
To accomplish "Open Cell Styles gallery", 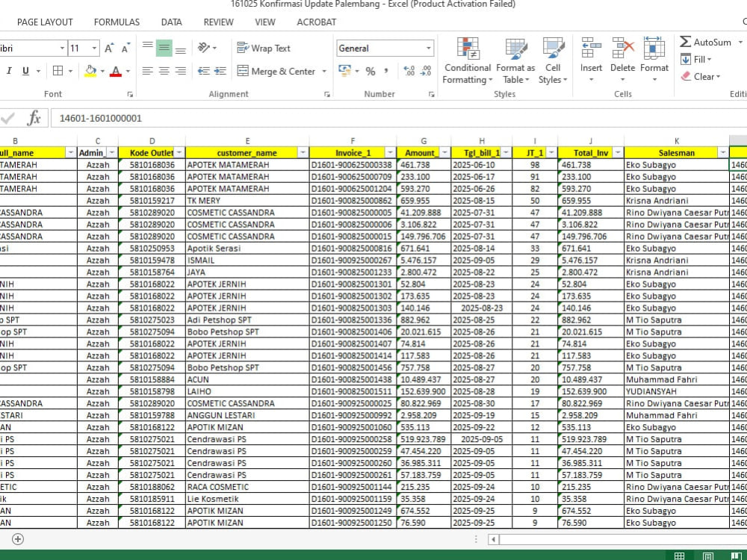I will pyautogui.click(x=553, y=60).
